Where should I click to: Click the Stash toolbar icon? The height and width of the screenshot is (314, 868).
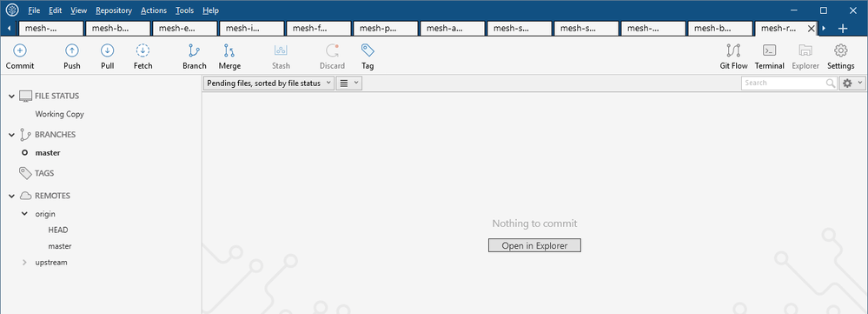click(x=281, y=51)
